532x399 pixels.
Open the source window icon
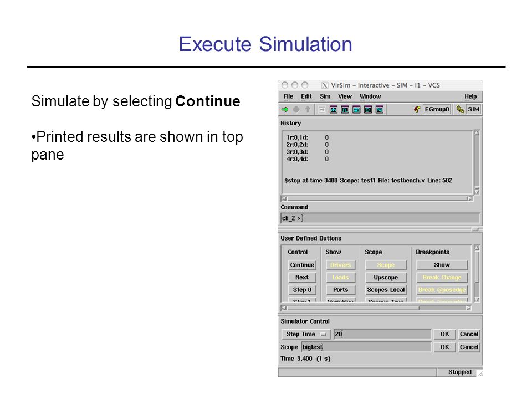click(x=368, y=110)
